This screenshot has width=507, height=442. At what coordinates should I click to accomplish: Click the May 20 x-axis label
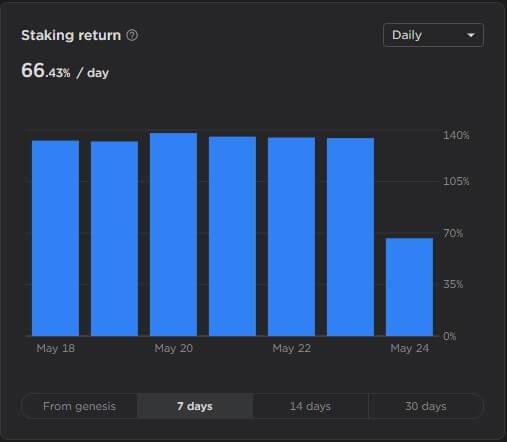[174, 348]
